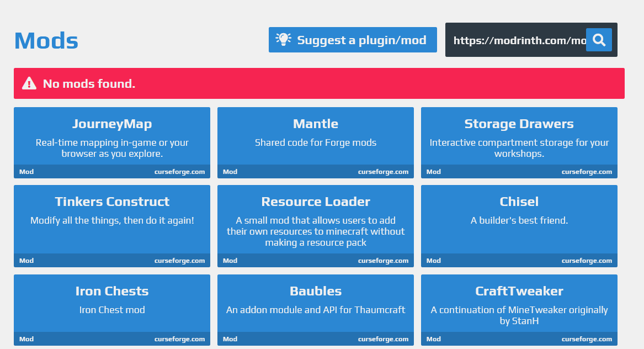Open the Mantle mod card
This screenshot has width=644, height=349.
tap(316, 142)
